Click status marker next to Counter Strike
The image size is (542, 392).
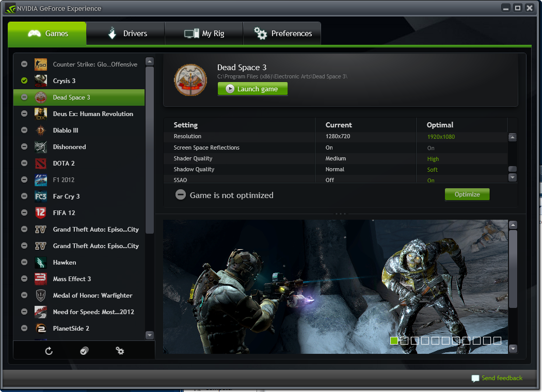(24, 64)
